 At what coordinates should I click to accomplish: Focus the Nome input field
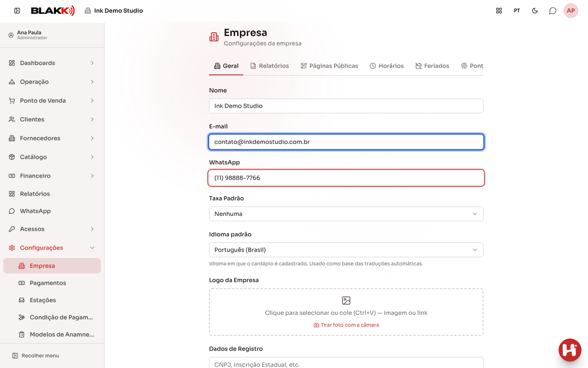tap(346, 106)
